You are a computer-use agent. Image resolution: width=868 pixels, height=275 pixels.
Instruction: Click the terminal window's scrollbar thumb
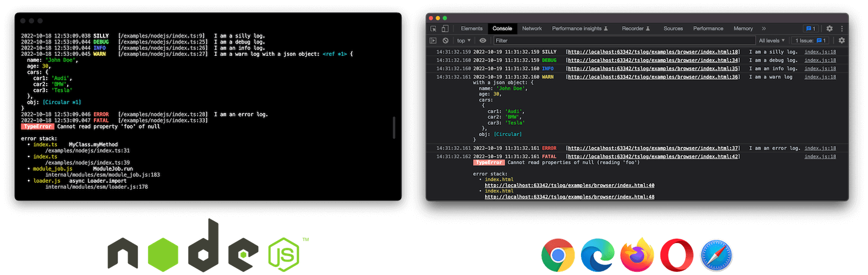click(394, 127)
